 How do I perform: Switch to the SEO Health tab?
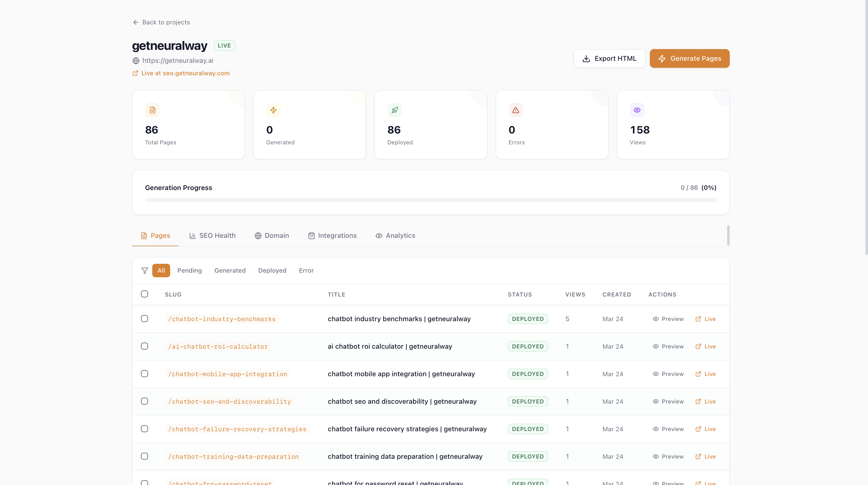click(212, 235)
